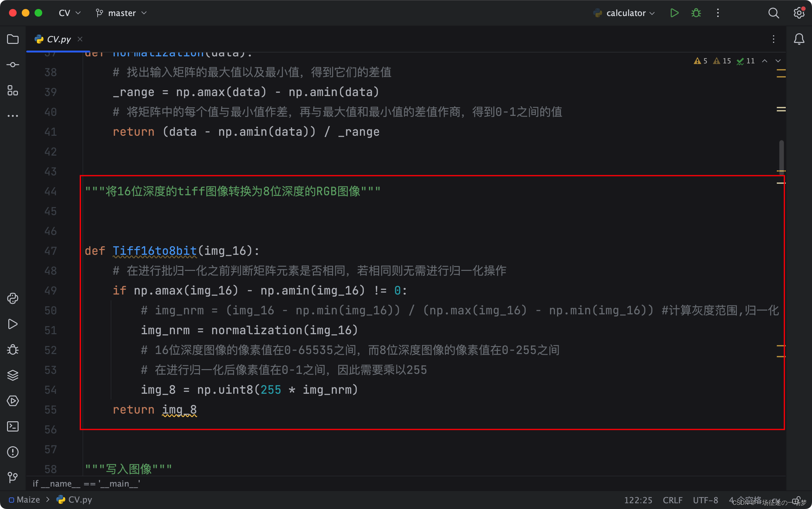This screenshot has height=509, width=812.
Task: Close the CV.py tab
Action: (x=80, y=39)
